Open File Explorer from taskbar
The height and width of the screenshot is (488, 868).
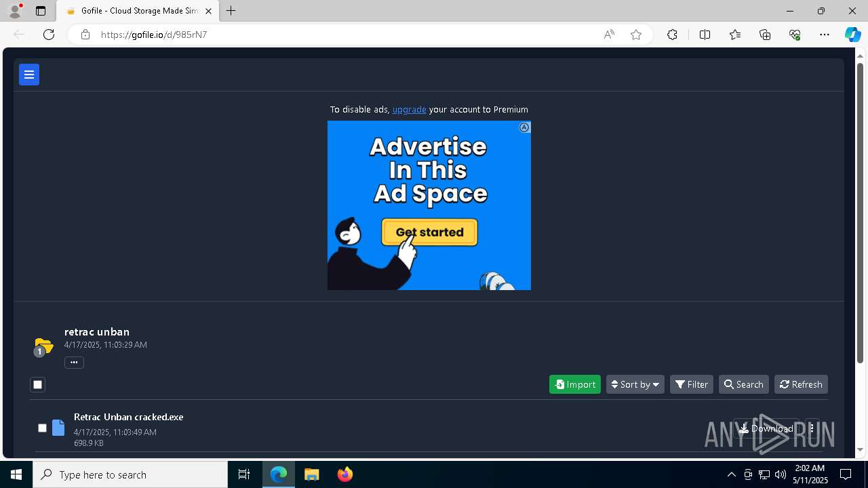coord(312,474)
